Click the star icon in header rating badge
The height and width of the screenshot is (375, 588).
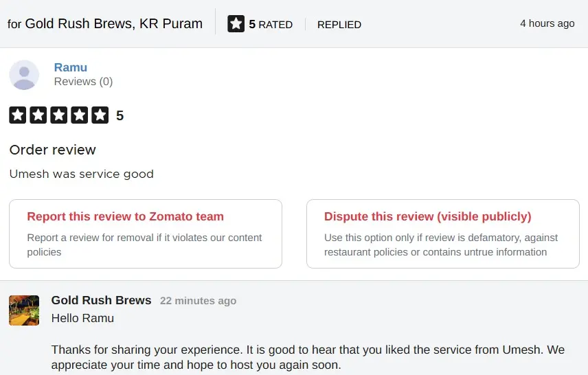coord(236,24)
